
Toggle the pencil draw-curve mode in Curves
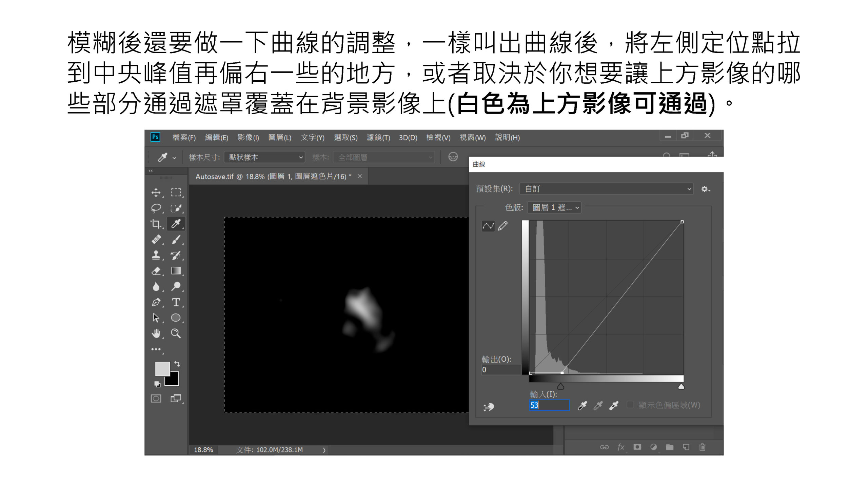click(x=503, y=226)
